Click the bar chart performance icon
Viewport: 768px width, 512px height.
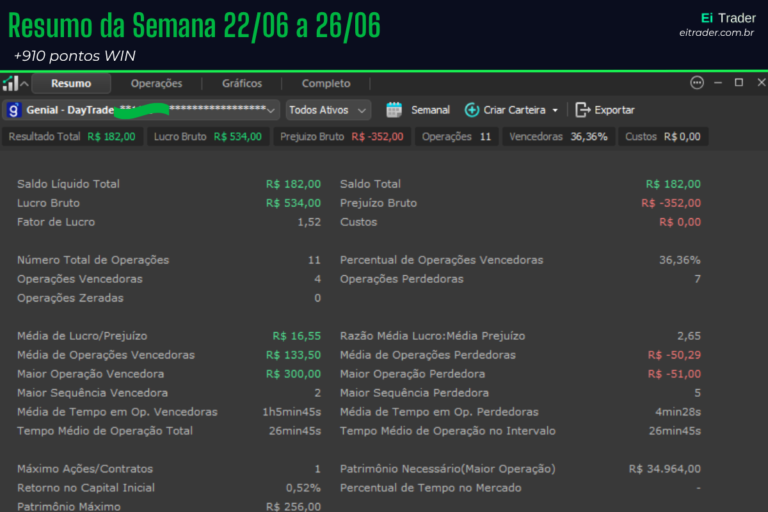tap(10, 83)
